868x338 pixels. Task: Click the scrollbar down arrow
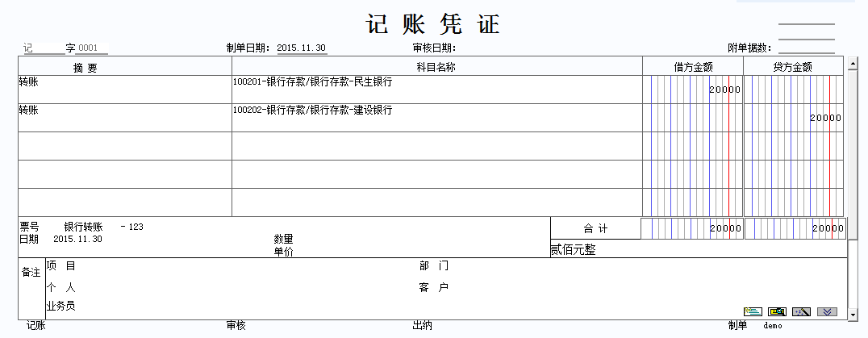tap(852, 315)
